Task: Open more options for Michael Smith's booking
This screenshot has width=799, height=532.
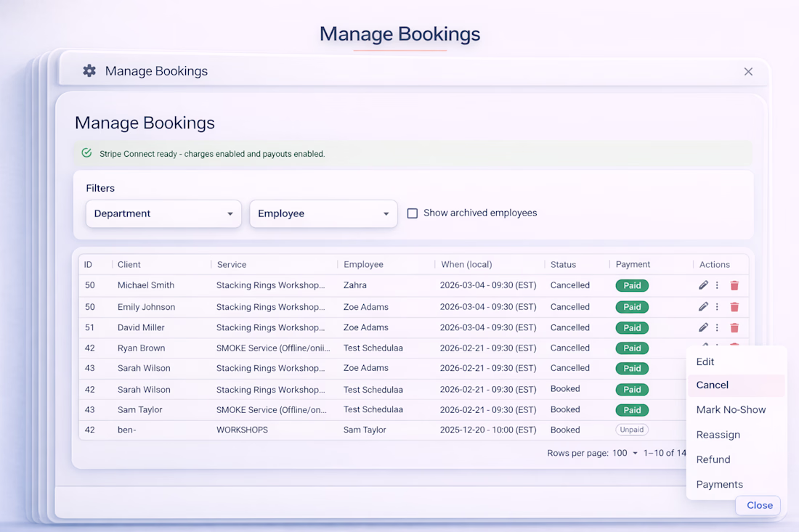Action: tap(717, 286)
